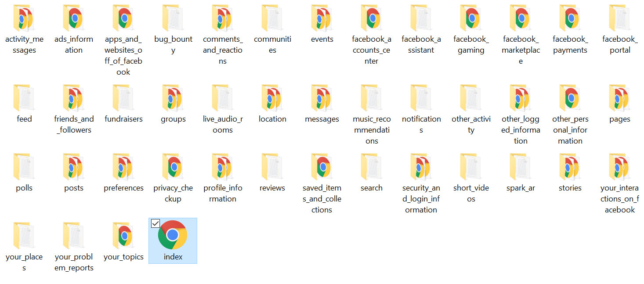Click the groups folder icon
The height and width of the screenshot is (284, 644).
point(173,98)
